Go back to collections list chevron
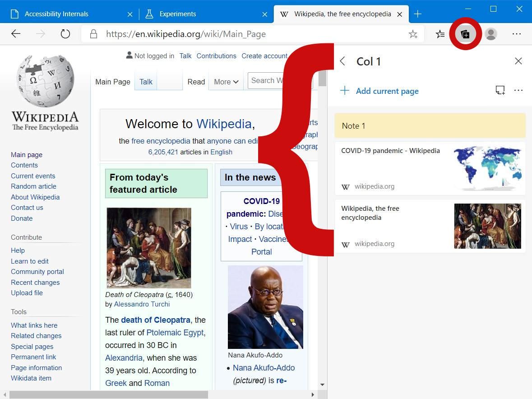The height and width of the screenshot is (399, 532). point(342,61)
